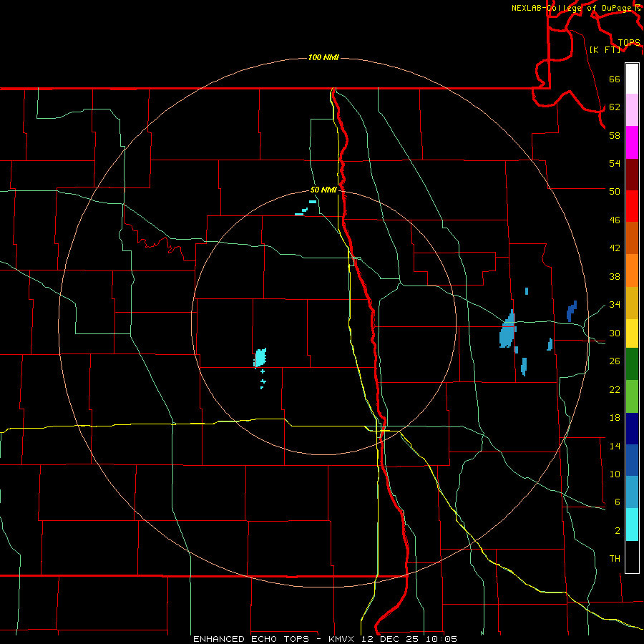Click the large cyan echo inside 50 NMI ring

(260, 358)
